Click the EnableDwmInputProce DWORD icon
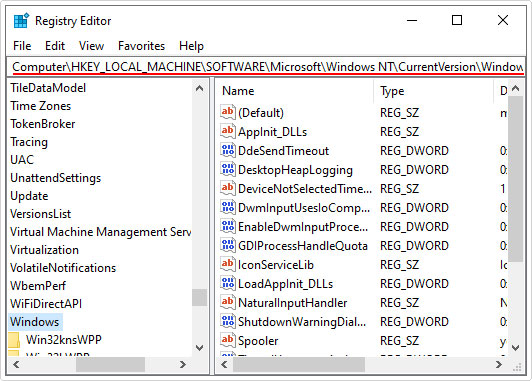The image size is (532, 381). pos(228,226)
